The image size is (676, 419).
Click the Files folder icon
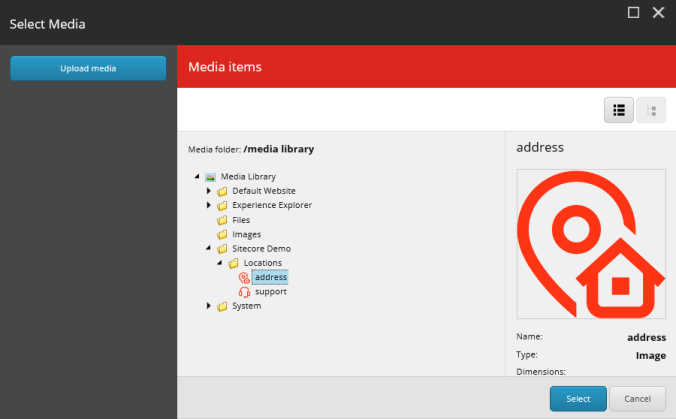(222, 220)
